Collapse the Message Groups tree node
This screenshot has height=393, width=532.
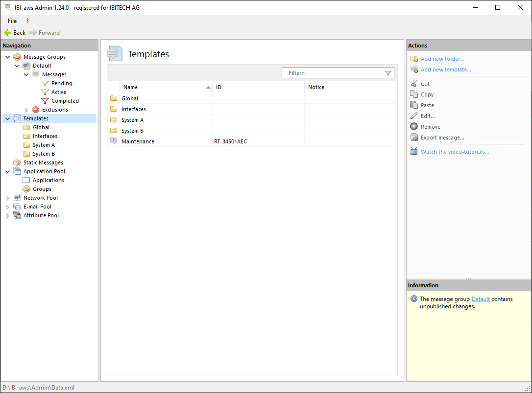(x=7, y=57)
